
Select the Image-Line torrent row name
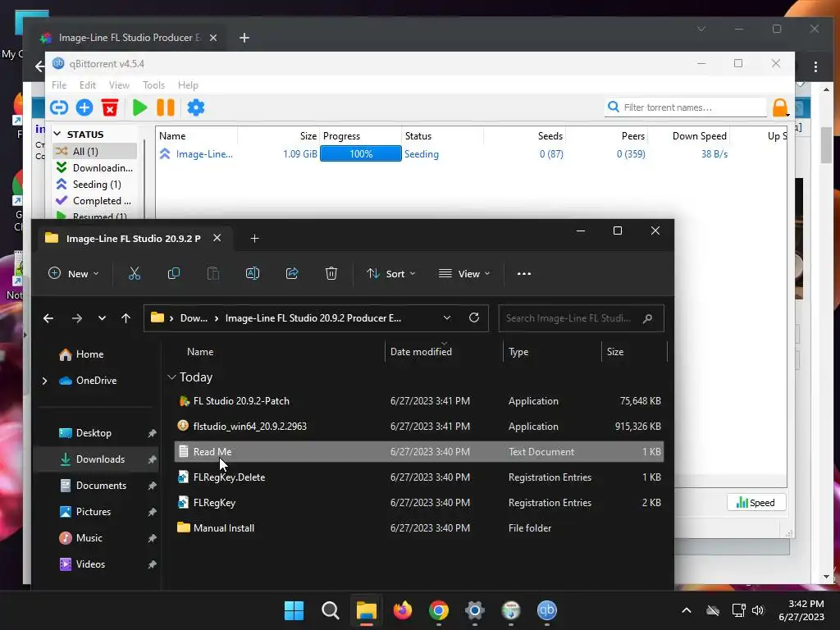tap(204, 154)
